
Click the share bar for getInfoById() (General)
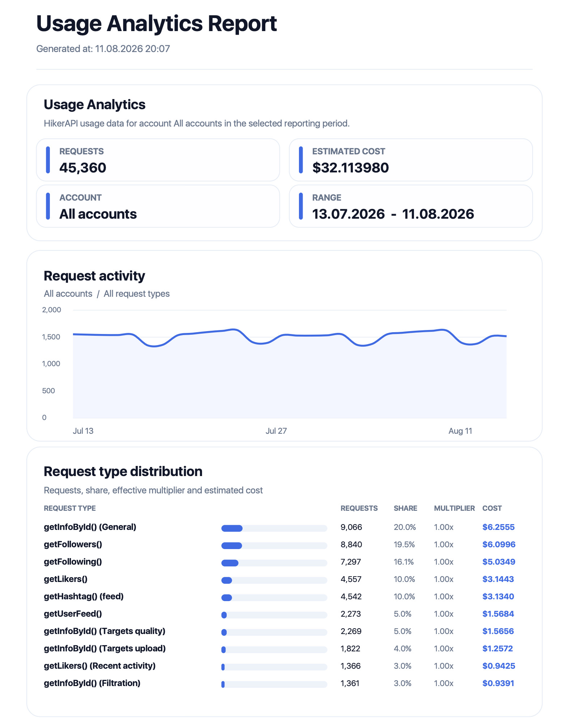coord(274,528)
